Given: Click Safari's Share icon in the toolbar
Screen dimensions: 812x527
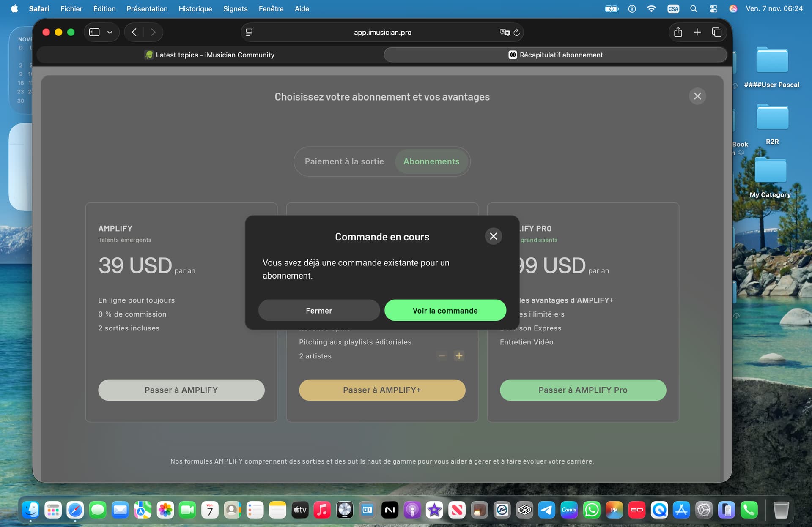Looking at the screenshot, I should (678, 32).
